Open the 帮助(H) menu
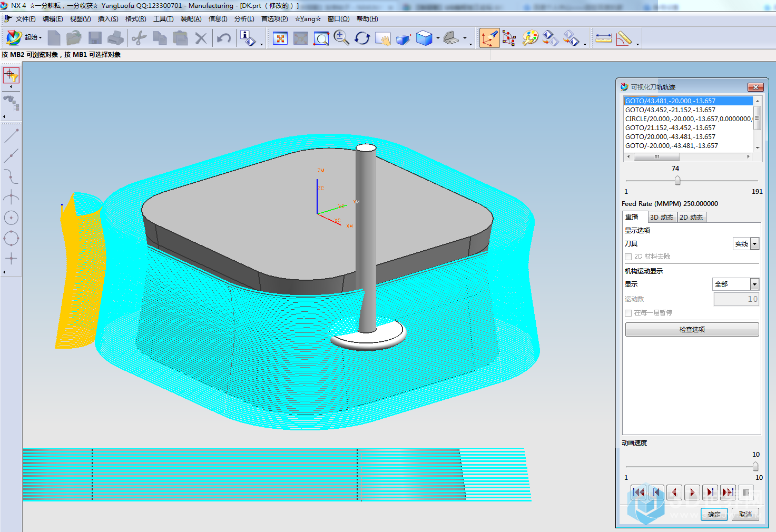Viewport: 776px width, 532px height. [367, 19]
